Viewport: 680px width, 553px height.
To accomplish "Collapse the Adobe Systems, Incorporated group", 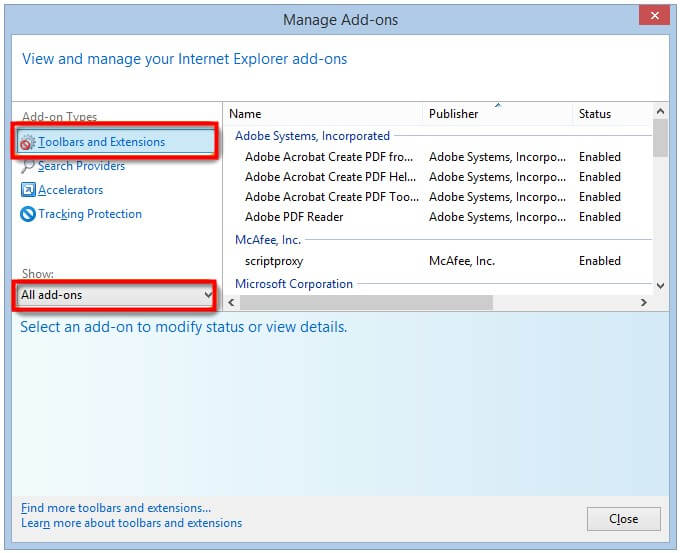I will coord(312,136).
